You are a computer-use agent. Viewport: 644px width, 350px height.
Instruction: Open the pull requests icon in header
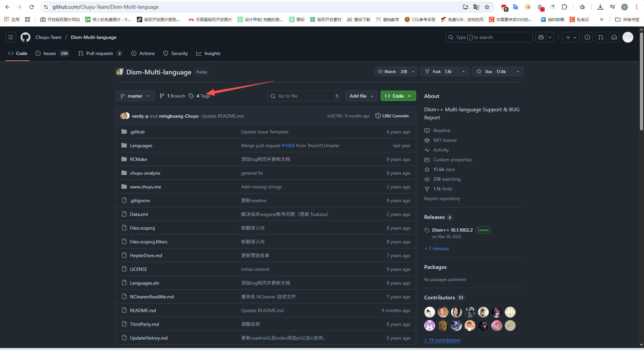click(601, 37)
